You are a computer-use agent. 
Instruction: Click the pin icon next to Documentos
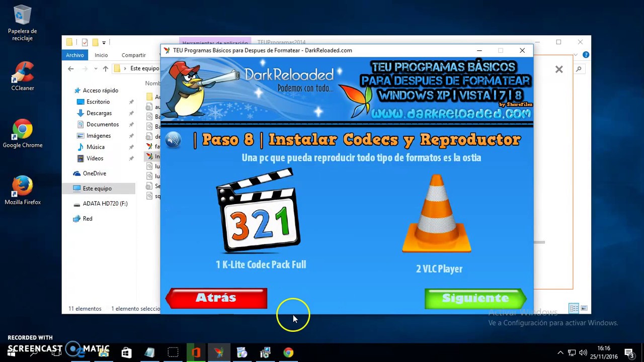(x=131, y=125)
